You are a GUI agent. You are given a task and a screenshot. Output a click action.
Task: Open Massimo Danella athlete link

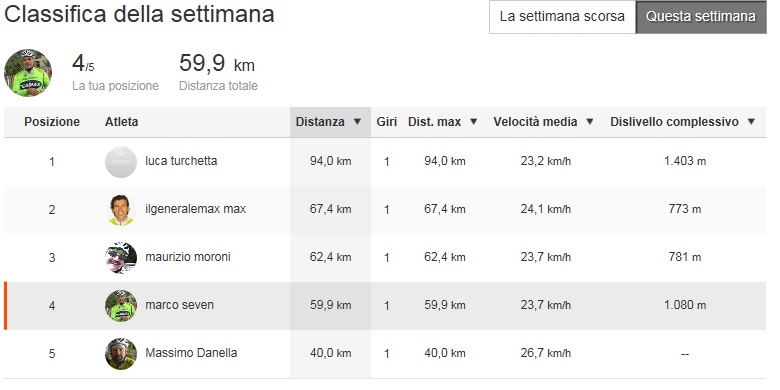pyautogui.click(x=191, y=353)
